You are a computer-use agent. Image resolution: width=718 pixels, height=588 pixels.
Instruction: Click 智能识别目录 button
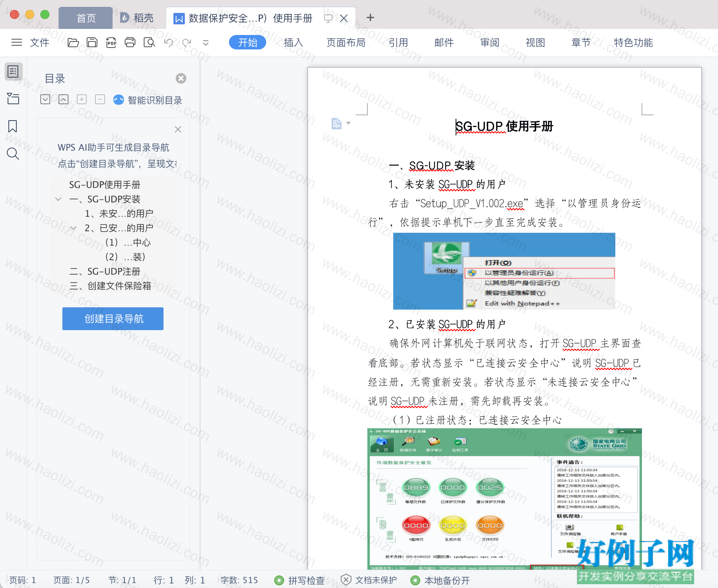click(148, 100)
